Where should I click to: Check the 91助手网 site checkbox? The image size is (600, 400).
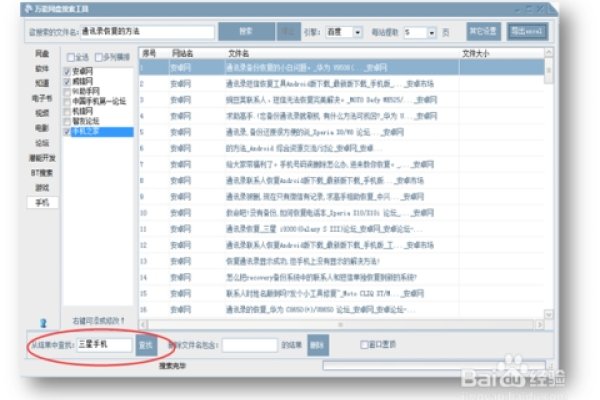[67, 91]
